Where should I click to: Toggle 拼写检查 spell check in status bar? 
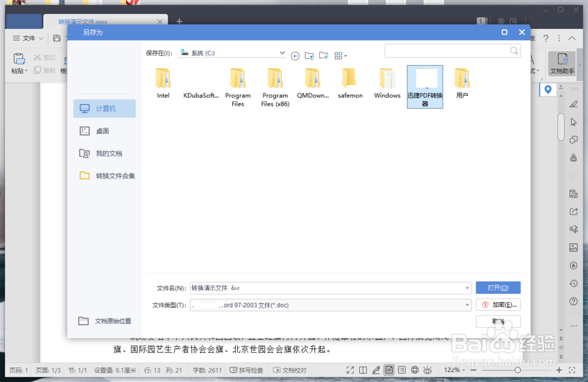click(246, 370)
